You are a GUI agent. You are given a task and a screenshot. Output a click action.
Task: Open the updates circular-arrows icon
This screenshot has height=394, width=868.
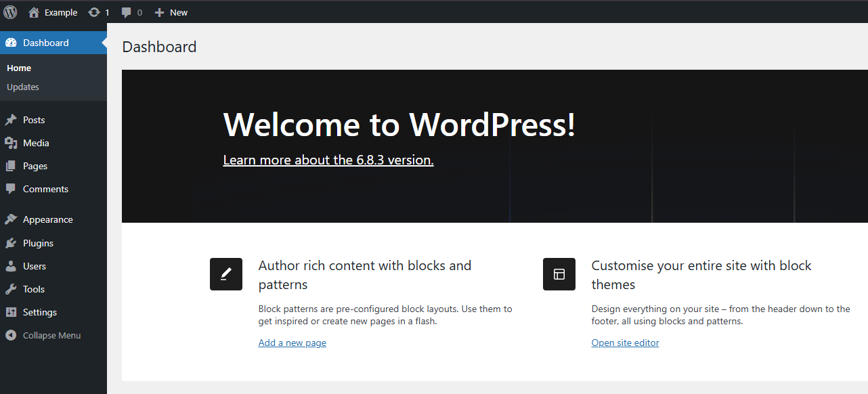[x=94, y=12]
